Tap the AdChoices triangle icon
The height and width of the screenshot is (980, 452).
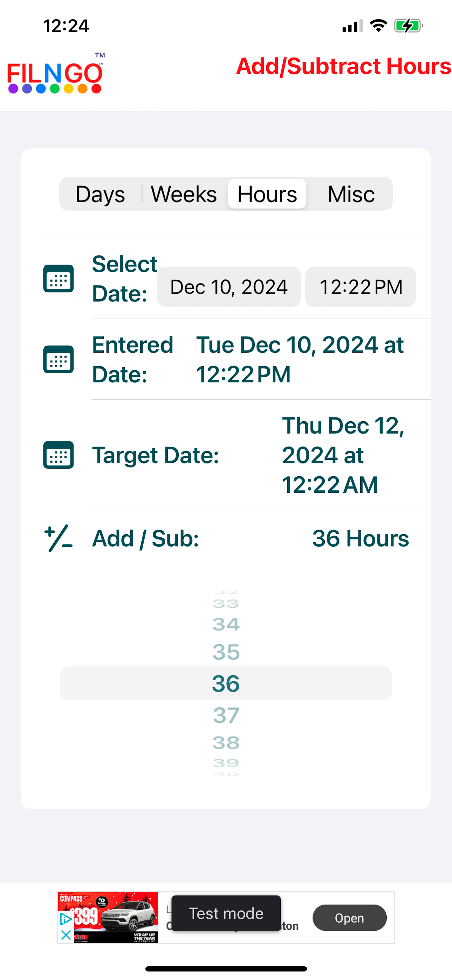coord(66,919)
